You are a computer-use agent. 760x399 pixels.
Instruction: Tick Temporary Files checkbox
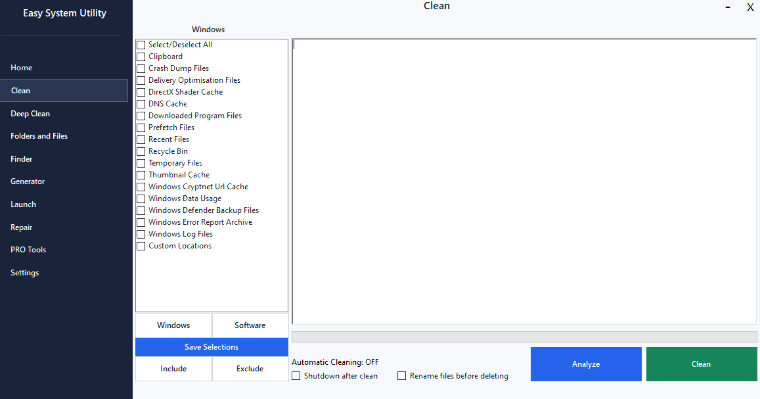(141, 163)
